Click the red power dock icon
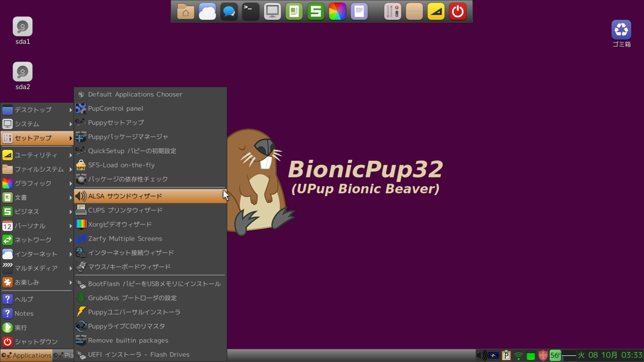This screenshot has width=644, height=362. (x=458, y=12)
